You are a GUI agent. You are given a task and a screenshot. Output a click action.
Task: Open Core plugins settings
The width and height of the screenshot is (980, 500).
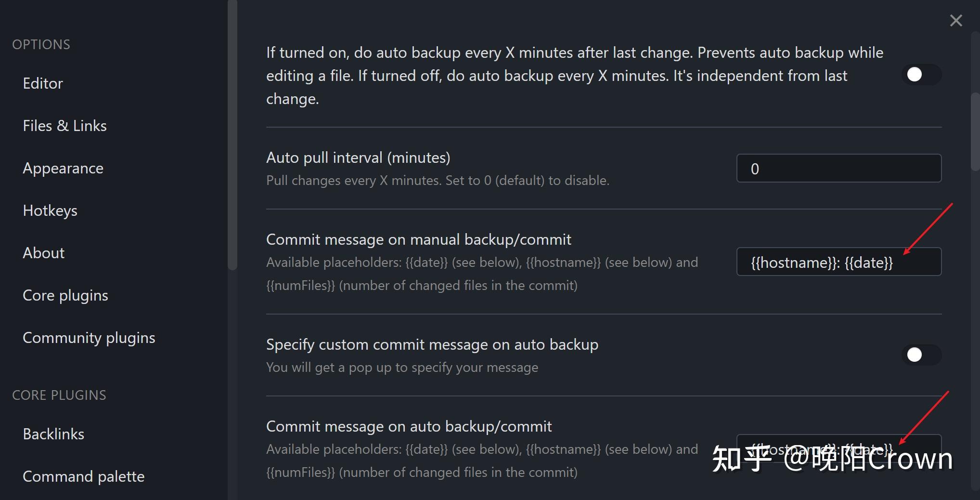[x=65, y=295]
